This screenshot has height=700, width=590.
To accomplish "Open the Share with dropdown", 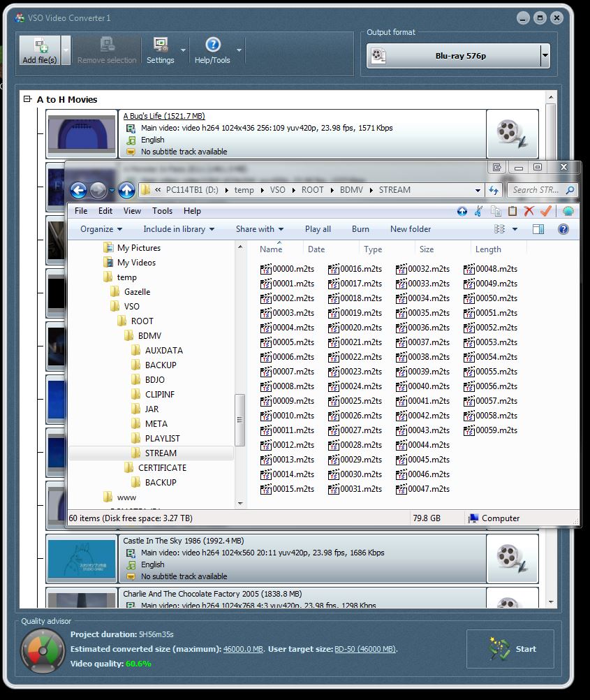I will [x=259, y=229].
